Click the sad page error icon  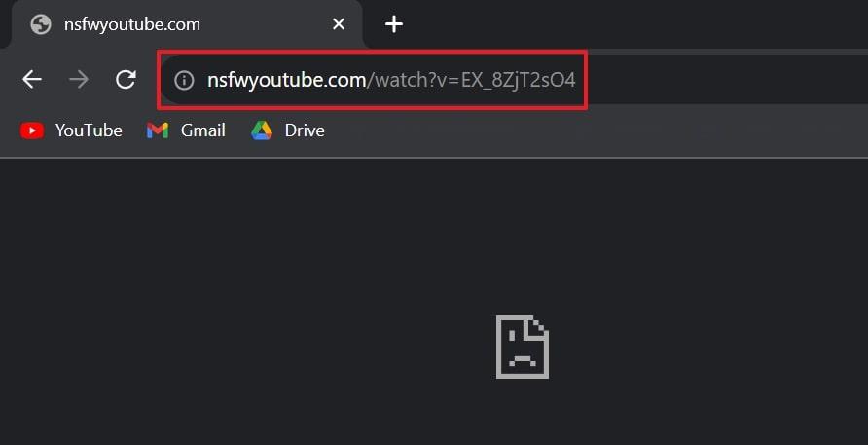522,347
